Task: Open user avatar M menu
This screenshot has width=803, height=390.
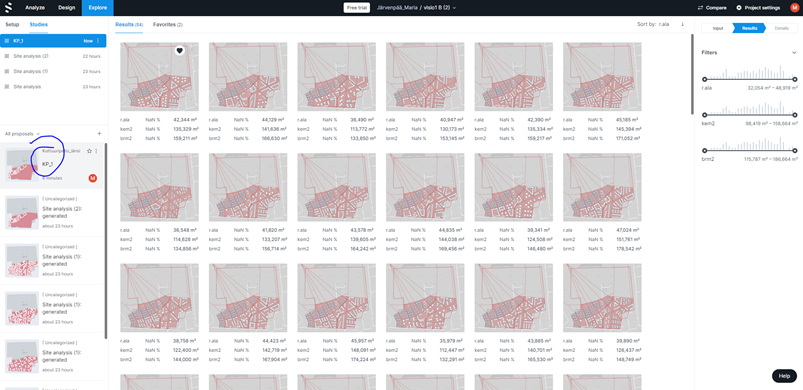Action: (x=794, y=8)
